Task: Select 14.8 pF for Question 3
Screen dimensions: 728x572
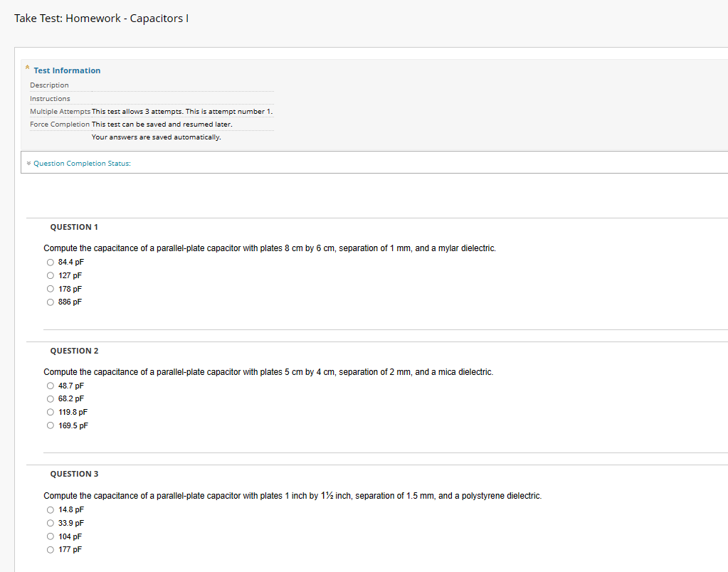Action: point(50,510)
